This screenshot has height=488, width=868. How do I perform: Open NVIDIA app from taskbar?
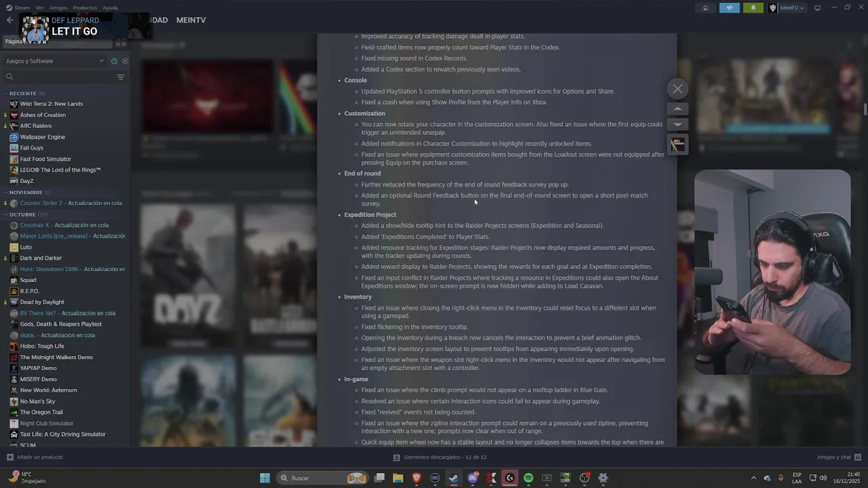(566, 478)
